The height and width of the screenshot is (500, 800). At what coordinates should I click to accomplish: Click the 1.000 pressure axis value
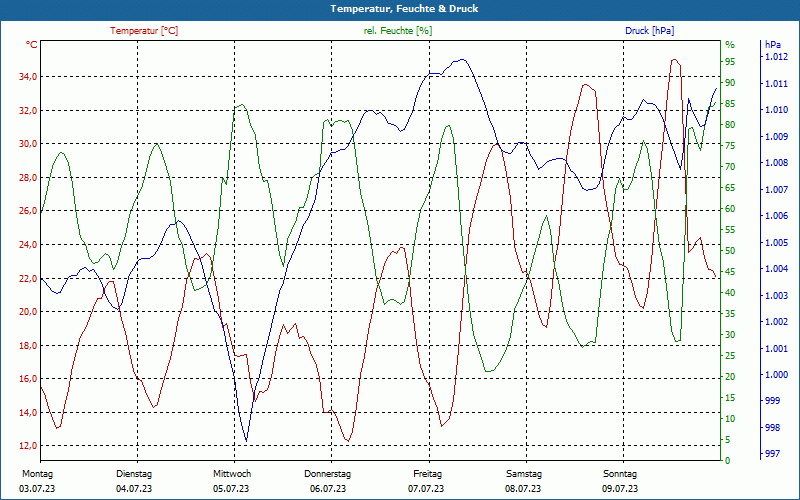[776, 374]
